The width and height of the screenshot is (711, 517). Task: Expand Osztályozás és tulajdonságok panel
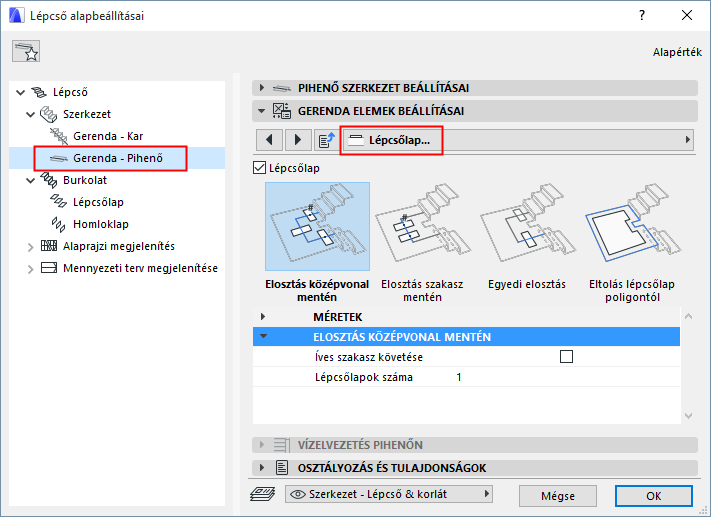pos(261,467)
